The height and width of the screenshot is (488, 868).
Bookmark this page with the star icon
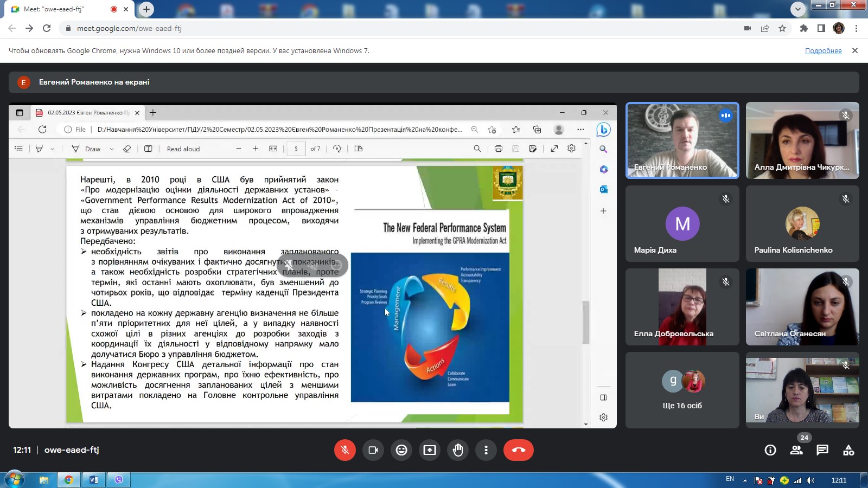782,28
